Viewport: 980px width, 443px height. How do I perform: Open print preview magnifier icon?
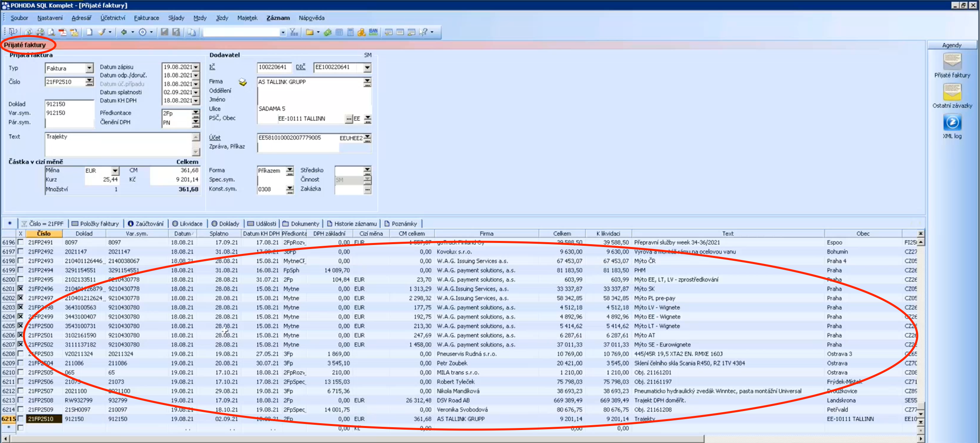(51, 32)
